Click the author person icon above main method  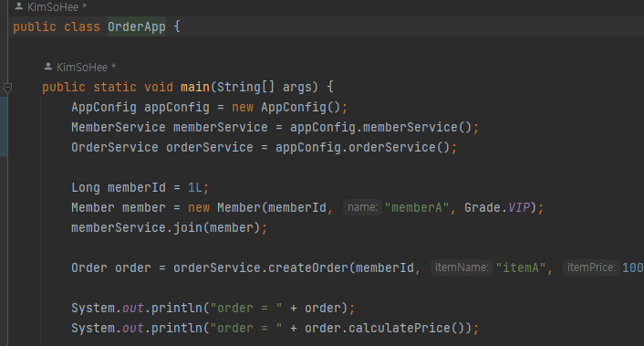point(48,66)
